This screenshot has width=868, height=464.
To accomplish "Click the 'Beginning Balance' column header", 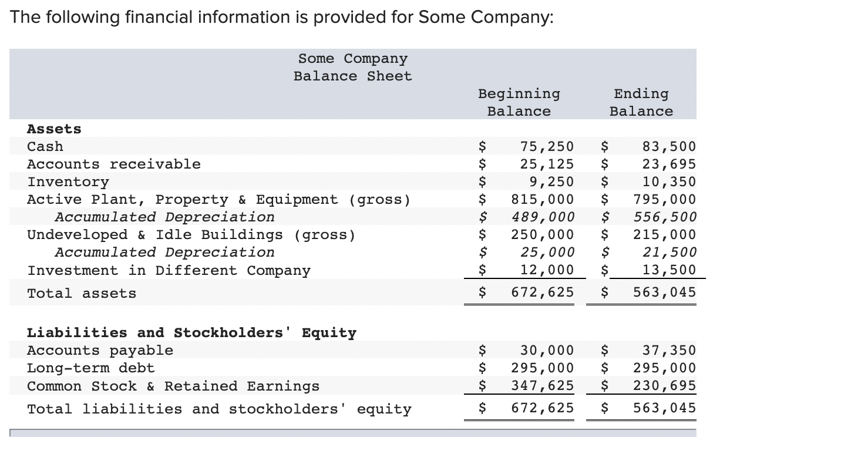I will point(519,102).
